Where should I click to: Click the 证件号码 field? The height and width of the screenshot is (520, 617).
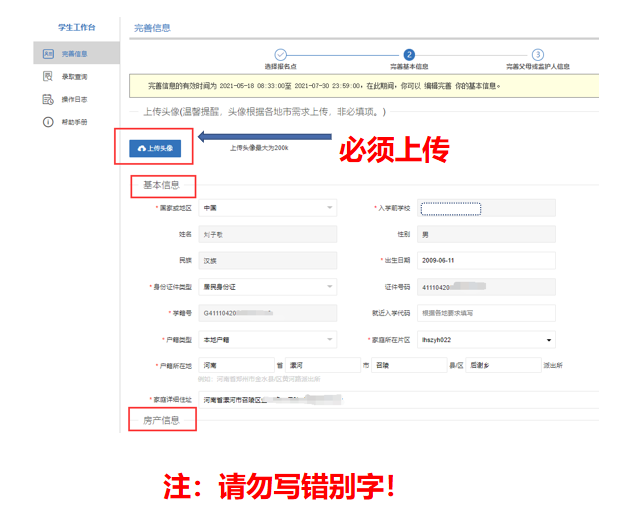point(486,287)
